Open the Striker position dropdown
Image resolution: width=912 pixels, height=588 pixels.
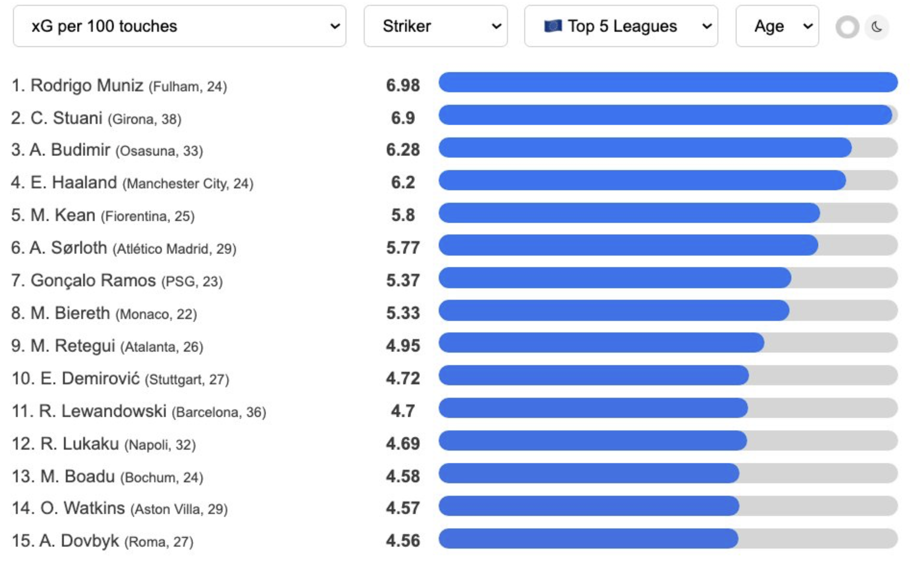click(435, 26)
